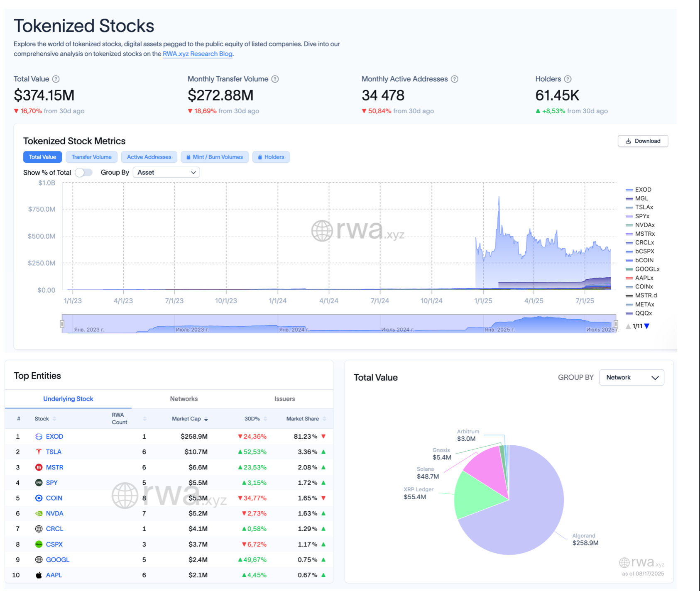Click the Total Value help question icon

click(x=56, y=79)
